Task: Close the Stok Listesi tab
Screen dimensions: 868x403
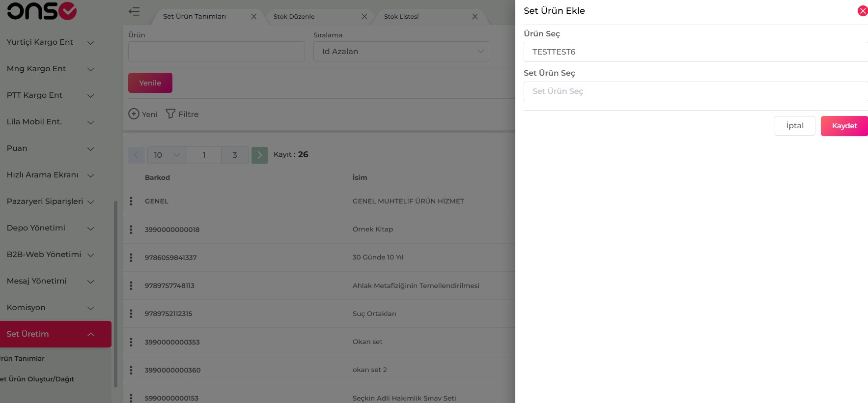Action: [475, 16]
